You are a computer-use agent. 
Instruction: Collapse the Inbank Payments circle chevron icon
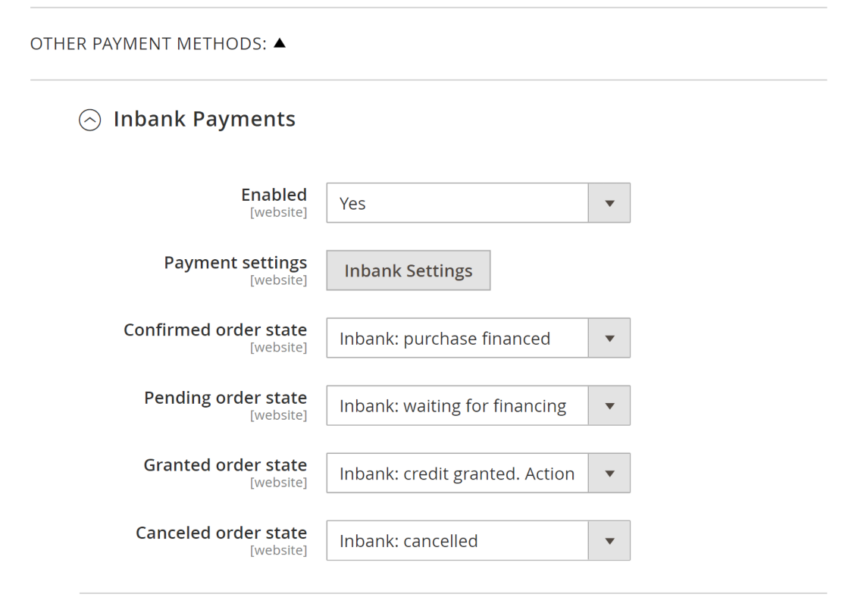89,120
